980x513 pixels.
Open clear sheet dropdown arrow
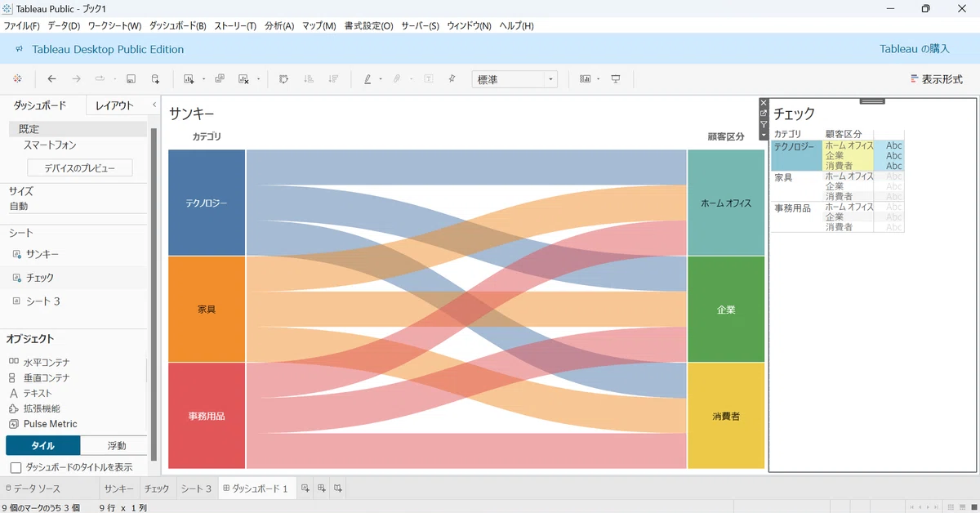pos(258,79)
